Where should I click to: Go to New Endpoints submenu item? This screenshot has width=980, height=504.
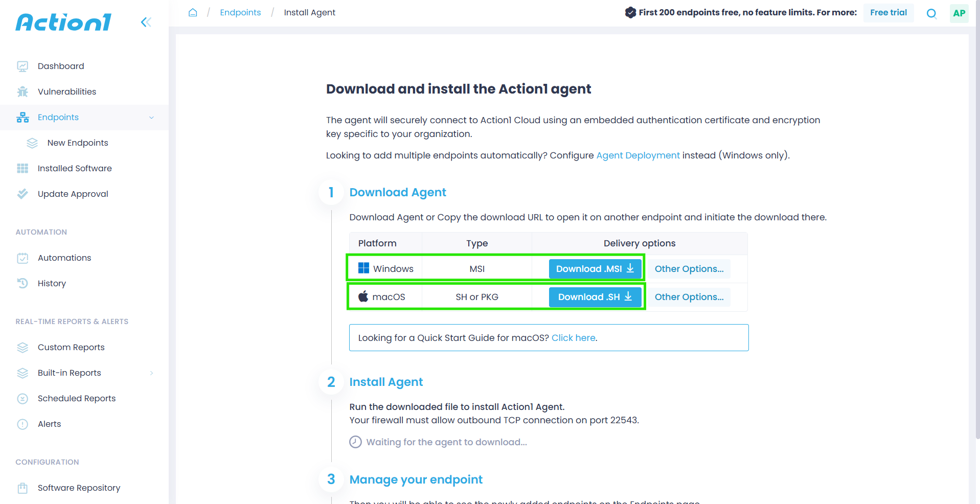(x=78, y=143)
